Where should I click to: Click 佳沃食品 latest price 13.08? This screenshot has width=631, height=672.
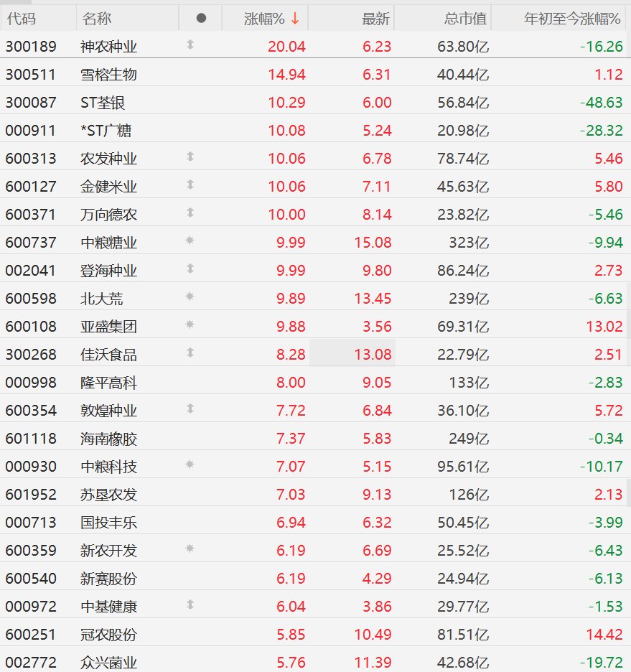(373, 355)
